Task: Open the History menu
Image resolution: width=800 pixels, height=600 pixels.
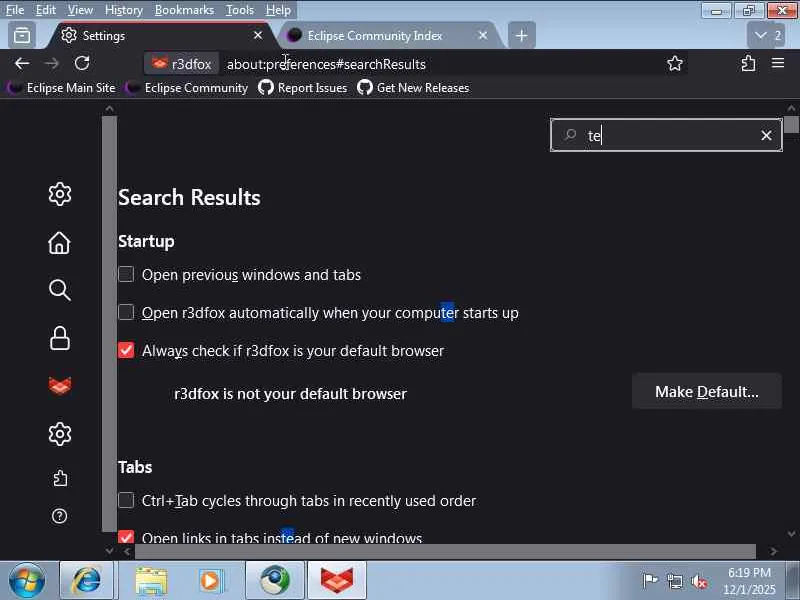Action: [123, 10]
